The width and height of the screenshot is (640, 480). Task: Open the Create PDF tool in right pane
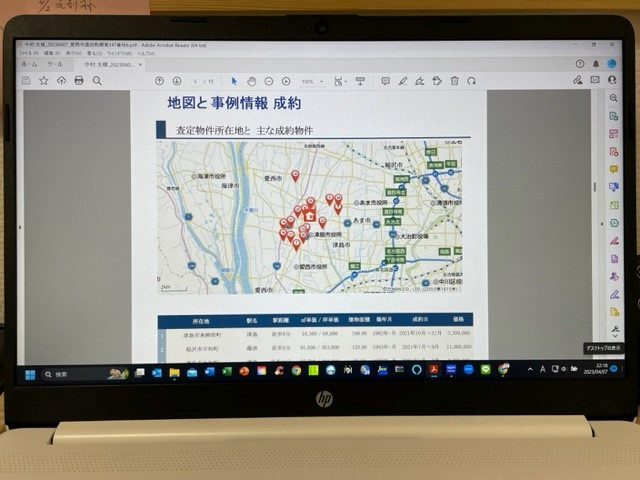click(x=613, y=152)
